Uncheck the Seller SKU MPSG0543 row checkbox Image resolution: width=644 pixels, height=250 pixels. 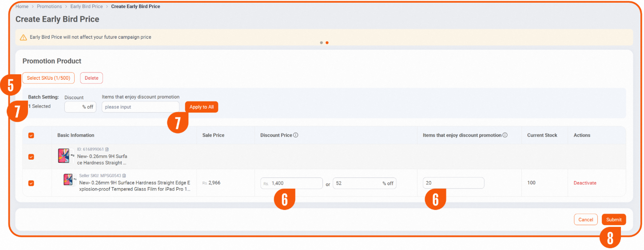coord(31,183)
